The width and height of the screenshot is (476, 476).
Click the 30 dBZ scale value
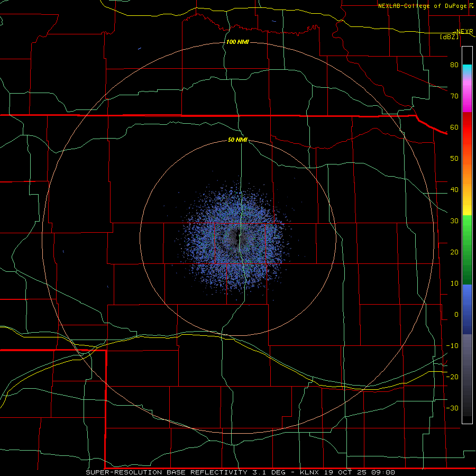(454, 221)
